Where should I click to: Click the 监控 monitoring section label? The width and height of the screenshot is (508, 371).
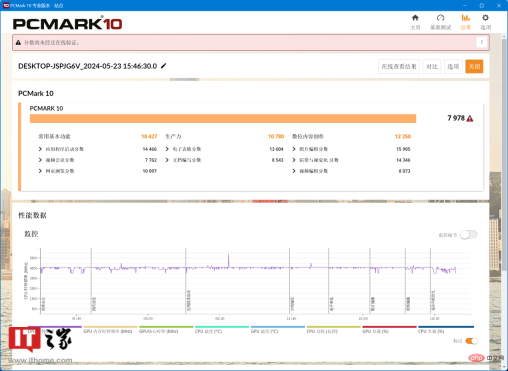pos(31,234)
